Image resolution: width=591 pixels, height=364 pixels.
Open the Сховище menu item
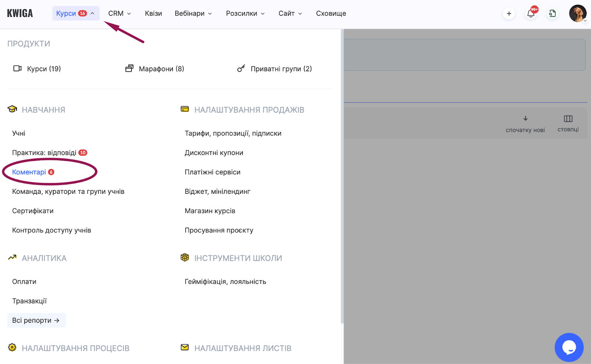[x=331, y=14]
